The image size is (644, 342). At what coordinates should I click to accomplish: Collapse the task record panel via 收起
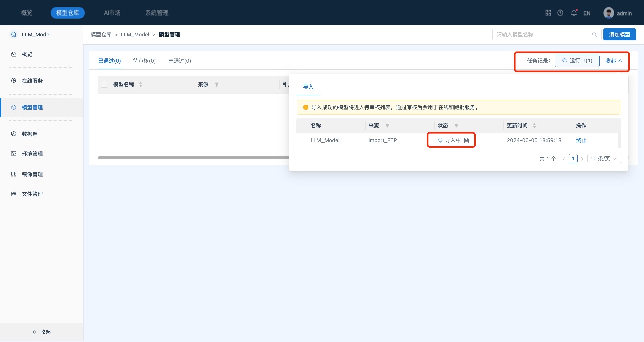point(614,61)
